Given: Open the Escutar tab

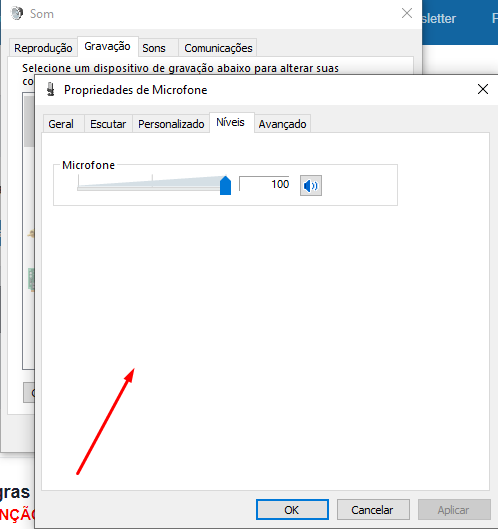Looking at the screenshot, I should pos(108,124).
